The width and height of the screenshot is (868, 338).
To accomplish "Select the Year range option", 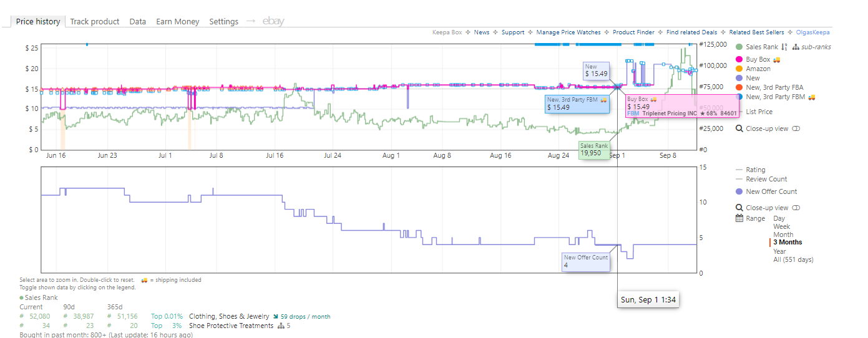I will pyautogui.click(x=780, y=251).
